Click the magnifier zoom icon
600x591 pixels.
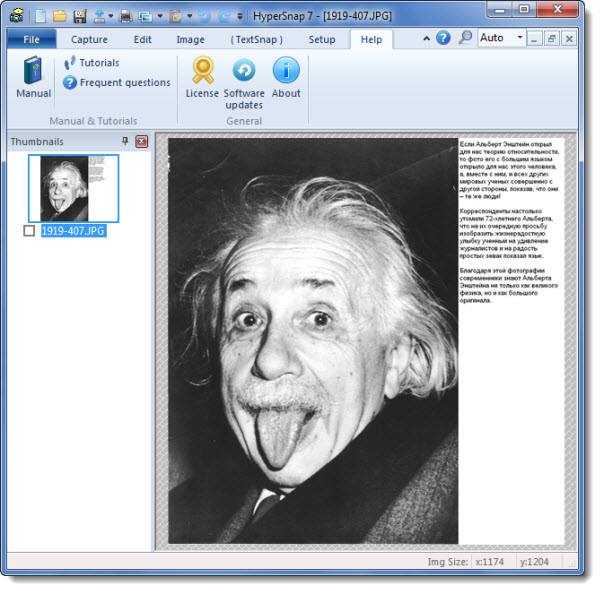(465, 38)
